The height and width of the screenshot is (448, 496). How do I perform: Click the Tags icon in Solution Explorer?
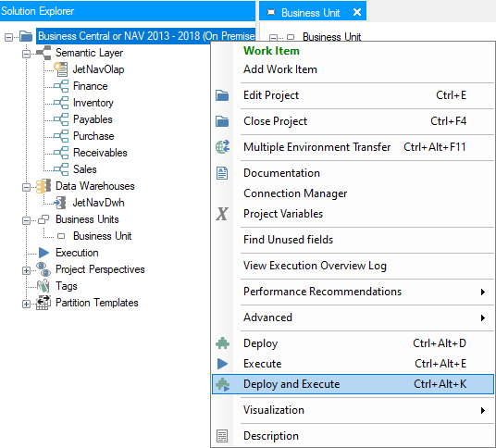(x=43, y=286)
